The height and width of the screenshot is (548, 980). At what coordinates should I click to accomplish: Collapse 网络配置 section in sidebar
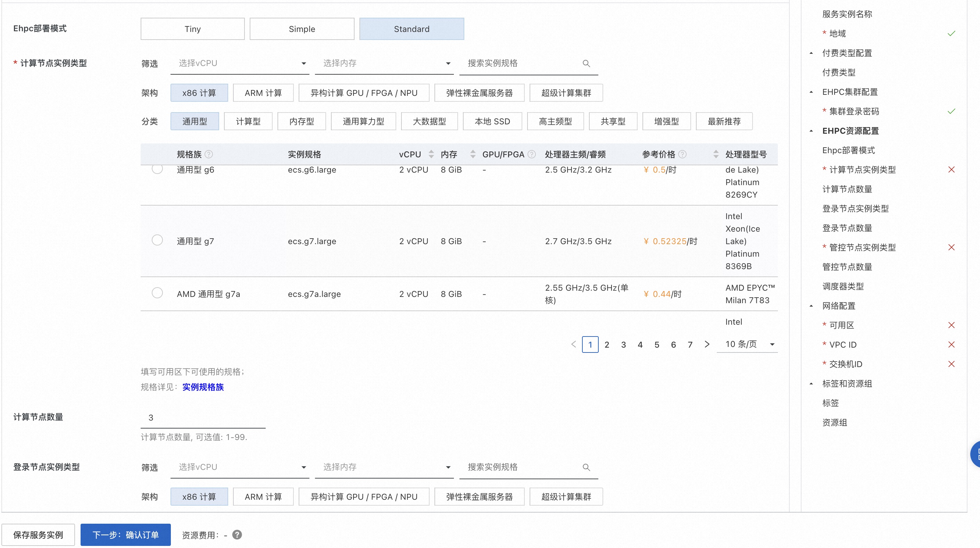click(x=811, y=306)
